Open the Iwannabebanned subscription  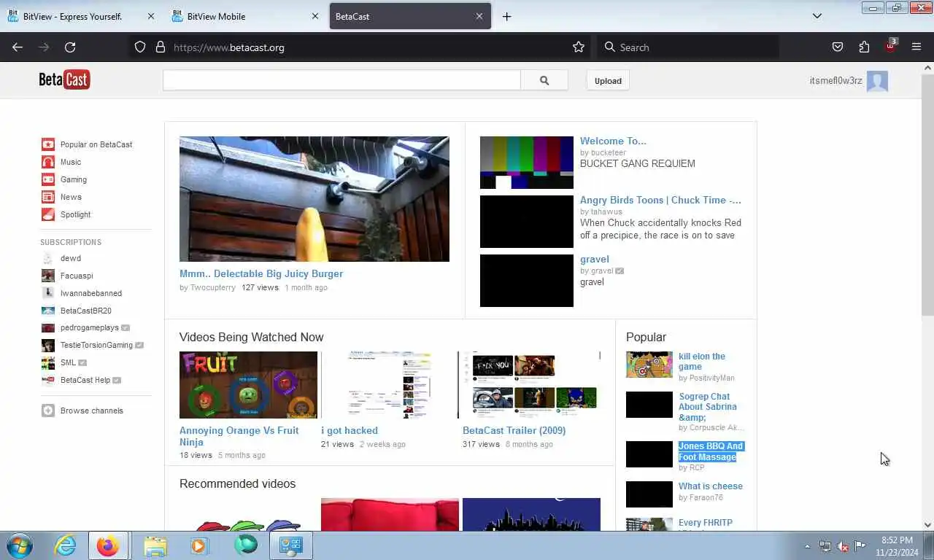[91, 293]
